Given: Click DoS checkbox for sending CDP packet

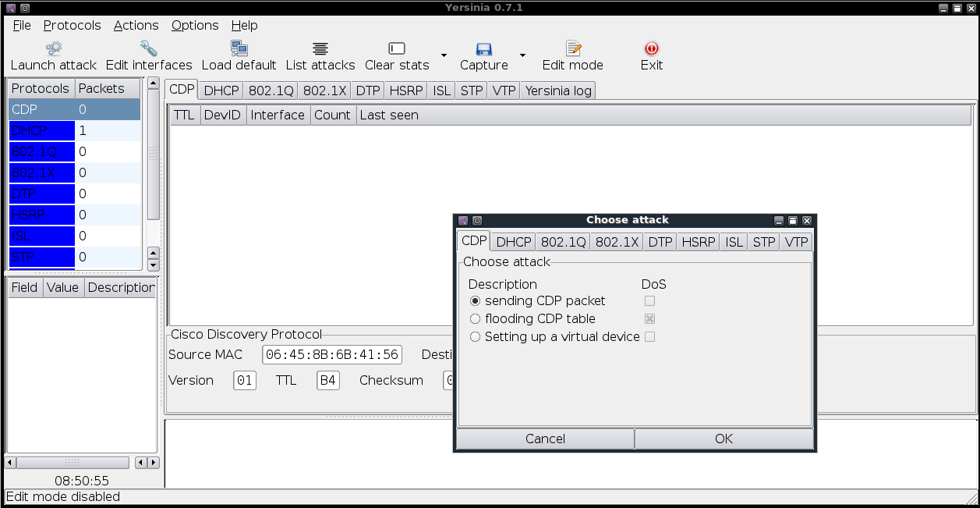Looking at the screenshot, I should (649, 300).
